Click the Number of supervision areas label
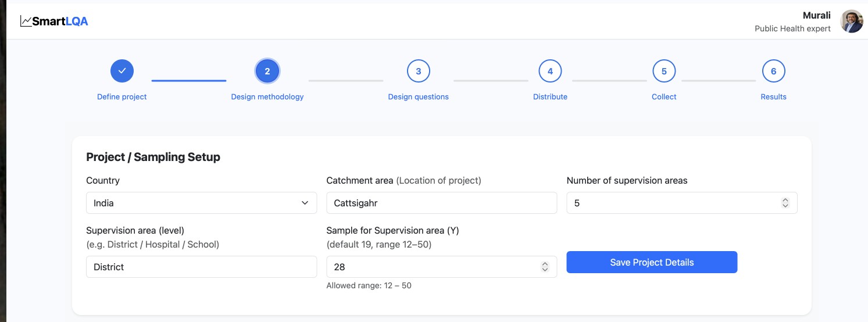The height and width of the screenshot is (322, 868). 627,181
